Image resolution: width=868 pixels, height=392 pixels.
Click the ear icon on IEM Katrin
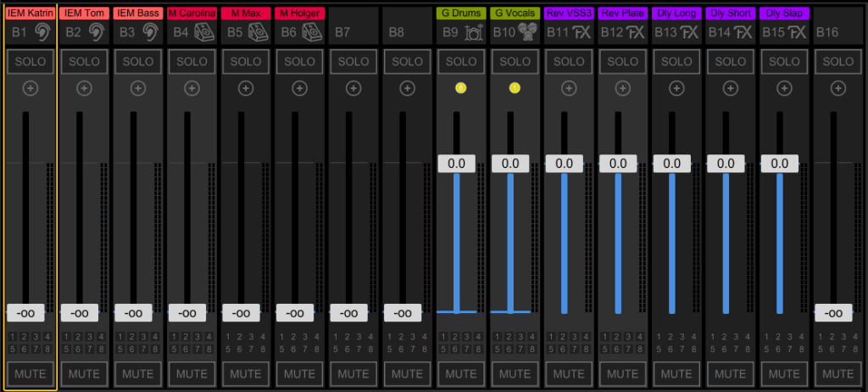click(42, 32)
